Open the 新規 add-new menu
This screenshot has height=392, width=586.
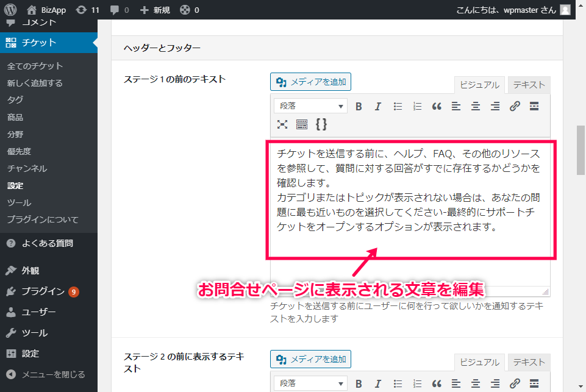[x=155, y=10]
